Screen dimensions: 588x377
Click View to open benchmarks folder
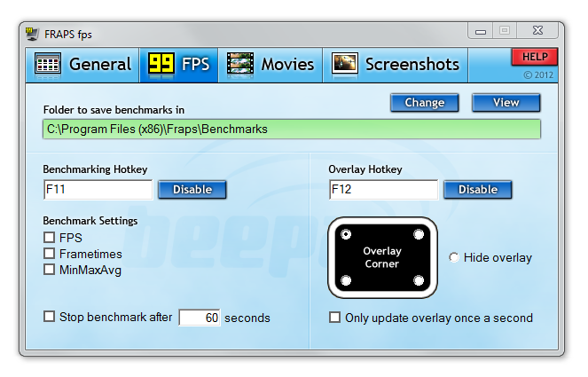click(x=506, y=103)
